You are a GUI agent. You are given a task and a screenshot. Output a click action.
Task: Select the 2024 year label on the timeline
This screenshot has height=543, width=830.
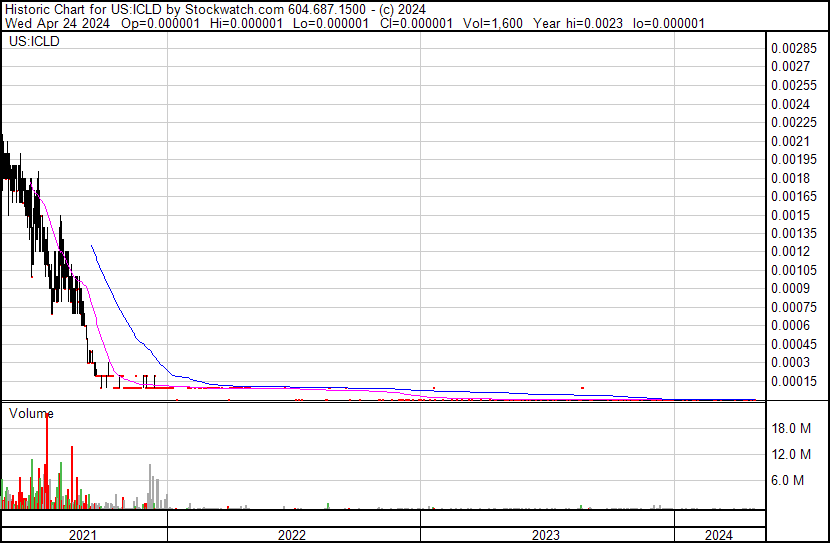718,535
